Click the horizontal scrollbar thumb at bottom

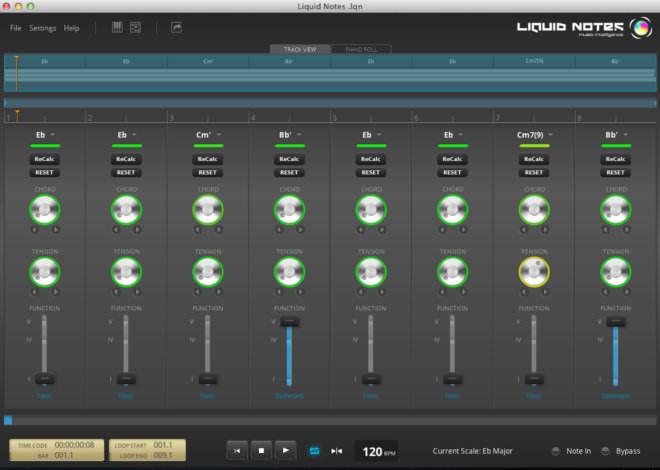8,420
